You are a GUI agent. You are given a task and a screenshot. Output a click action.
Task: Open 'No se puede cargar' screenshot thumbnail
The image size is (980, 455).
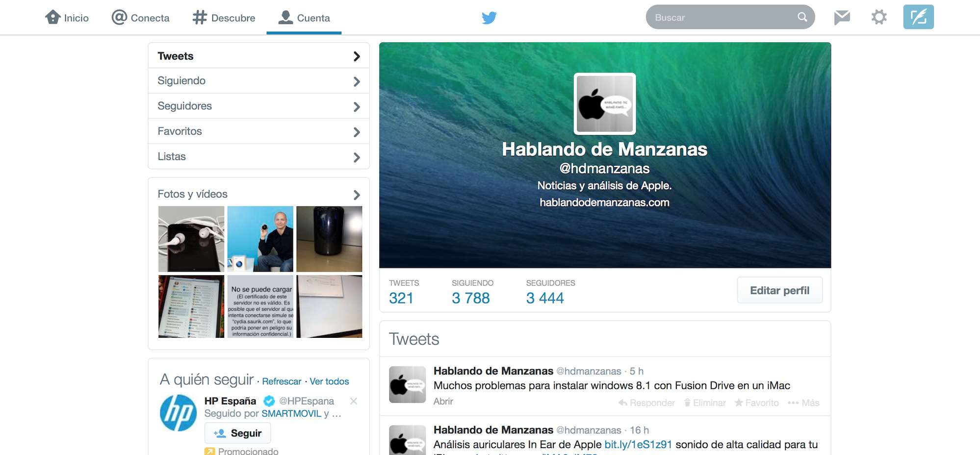tap(260, 306)
